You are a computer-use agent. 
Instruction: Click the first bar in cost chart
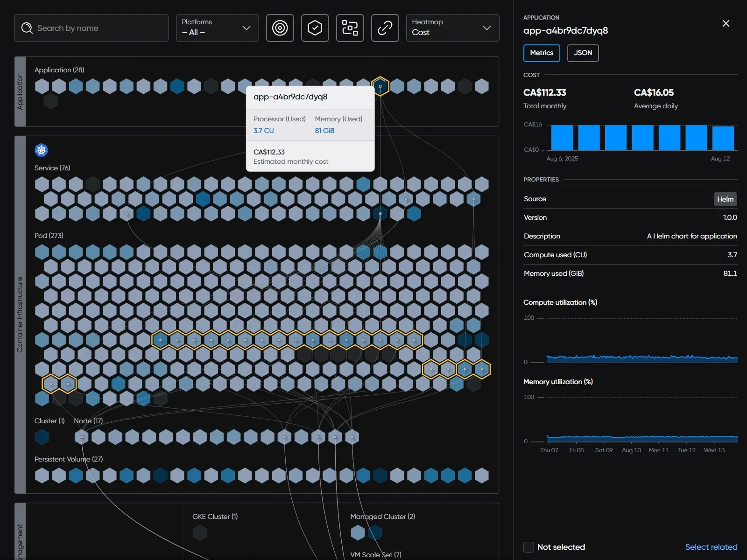pyautogui.click(x=562, y=137)
